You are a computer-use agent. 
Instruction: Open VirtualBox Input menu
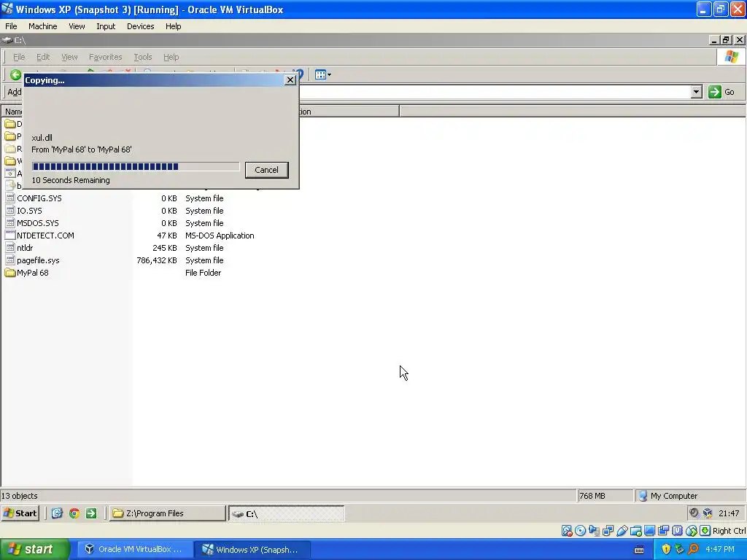[x=106, y=26]
